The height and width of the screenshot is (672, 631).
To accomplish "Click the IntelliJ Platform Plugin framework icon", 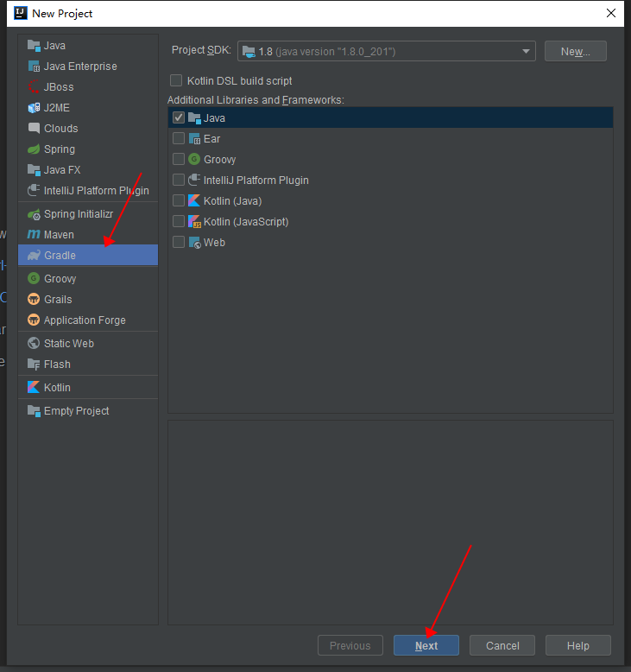I will tap(194, 180).
